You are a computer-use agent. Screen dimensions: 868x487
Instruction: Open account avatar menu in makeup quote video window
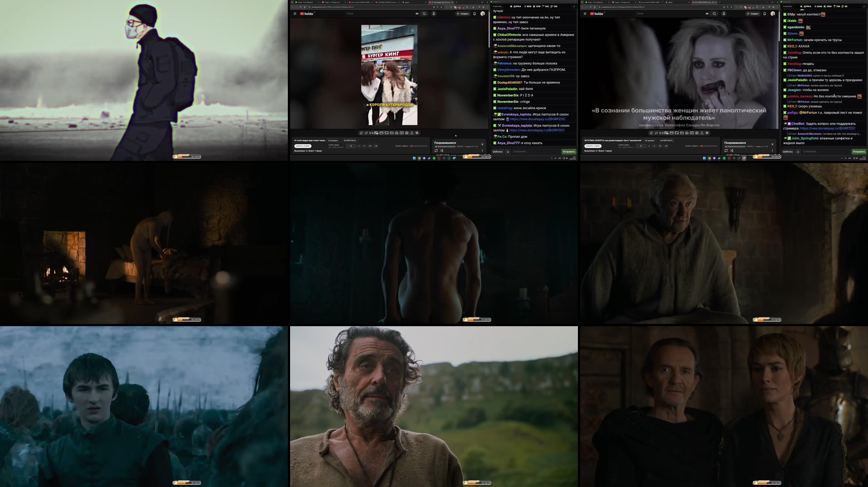(x=773, y=14)
